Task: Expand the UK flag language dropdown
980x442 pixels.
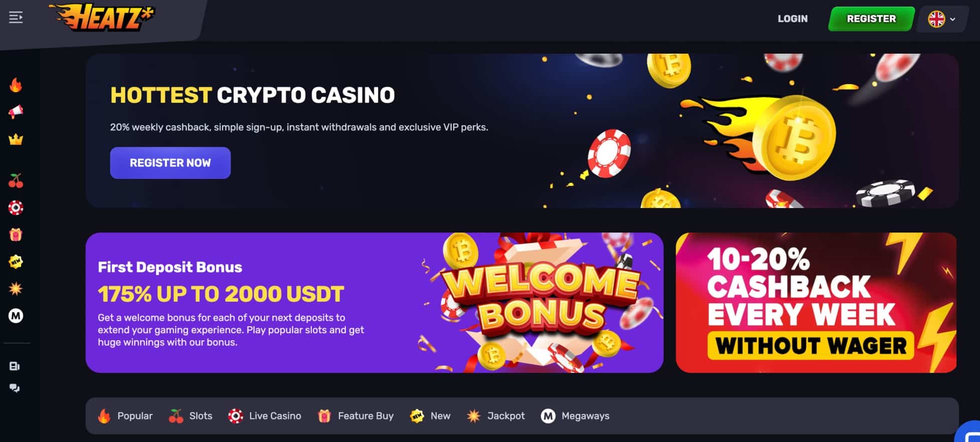Action: 942,19
